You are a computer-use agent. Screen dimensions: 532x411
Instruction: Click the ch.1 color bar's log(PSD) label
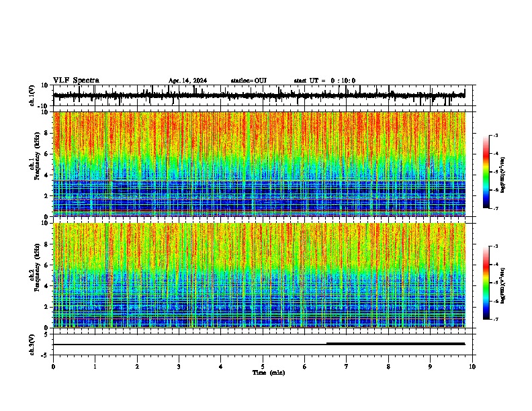click(502, 175)
